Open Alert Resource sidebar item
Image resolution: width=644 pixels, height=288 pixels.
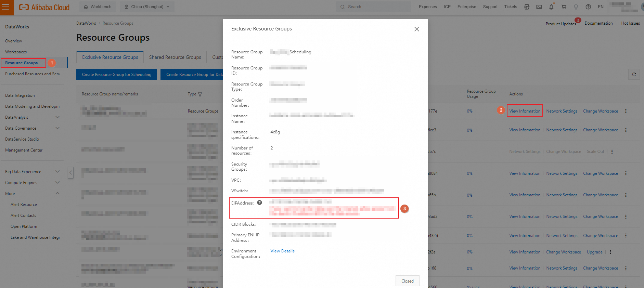pos(24,205)
